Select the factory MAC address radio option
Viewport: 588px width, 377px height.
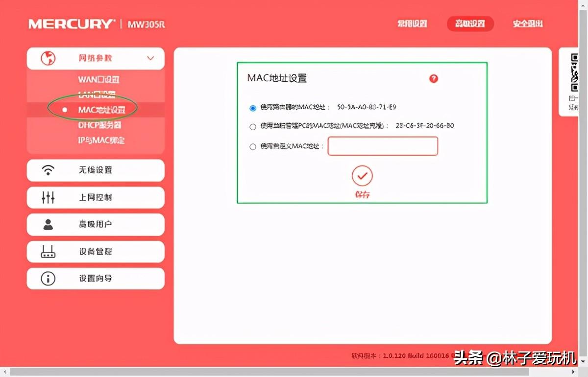[x=253, y=108]
